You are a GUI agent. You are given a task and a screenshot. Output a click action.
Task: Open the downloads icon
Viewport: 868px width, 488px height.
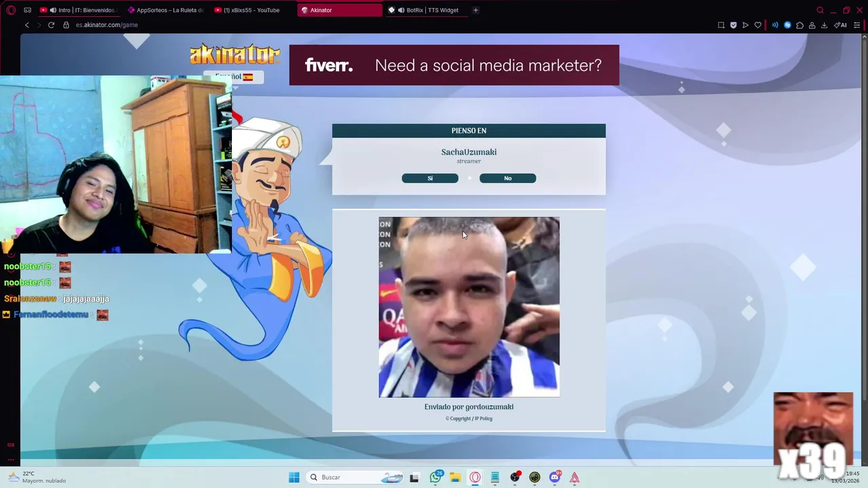(824, 25)
